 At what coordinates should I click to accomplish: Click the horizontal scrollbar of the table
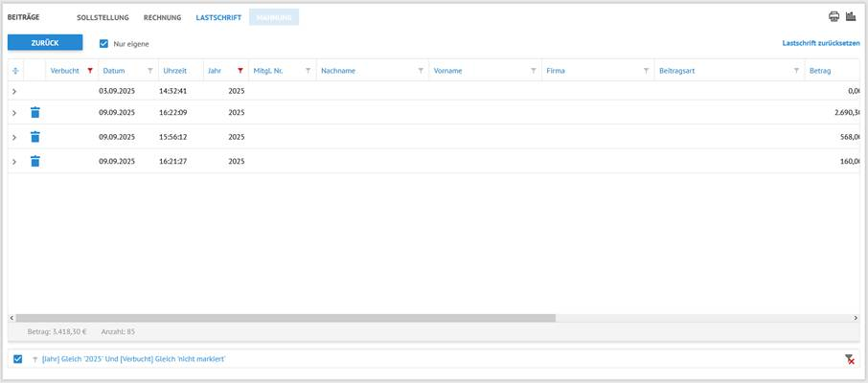point(286,317)
